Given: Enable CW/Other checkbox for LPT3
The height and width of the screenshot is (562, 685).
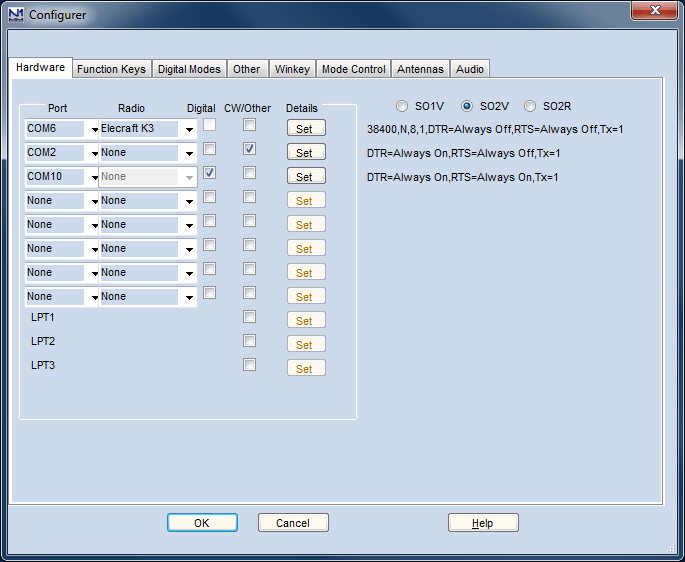Looking at the screenshot, I should coord(249,364).
